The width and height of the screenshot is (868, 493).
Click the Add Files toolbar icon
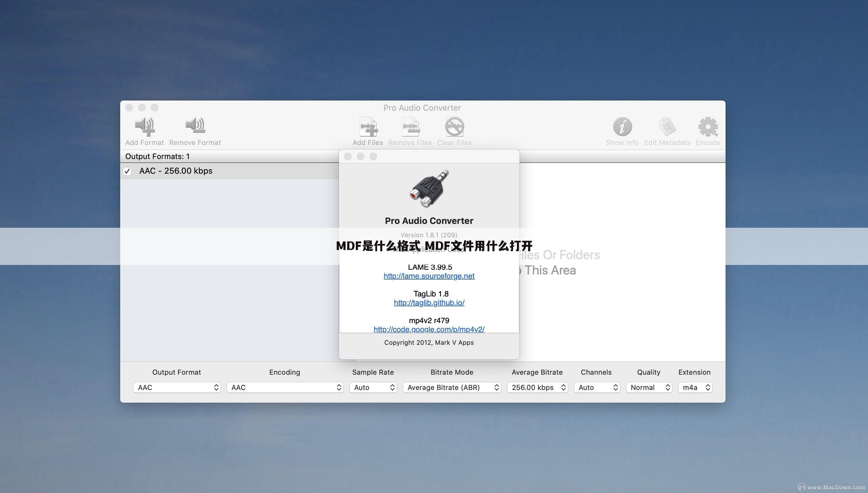pyautogui.click(x=368, y=126)
